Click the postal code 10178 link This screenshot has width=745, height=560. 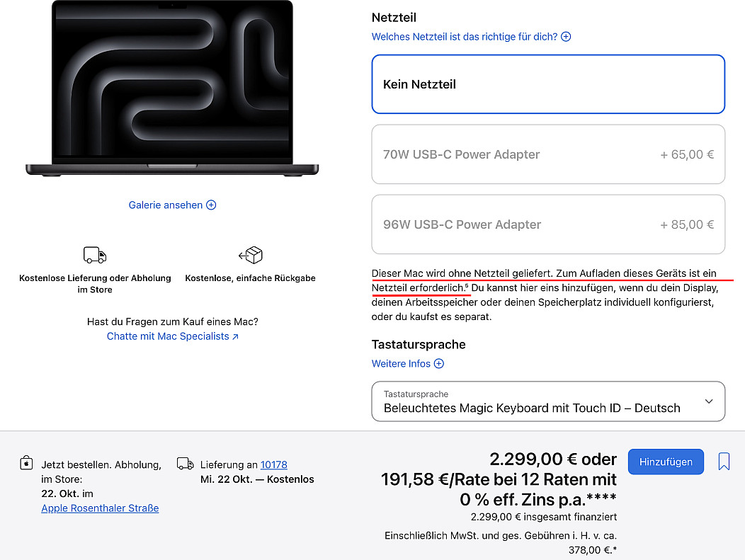coord(273,464)
